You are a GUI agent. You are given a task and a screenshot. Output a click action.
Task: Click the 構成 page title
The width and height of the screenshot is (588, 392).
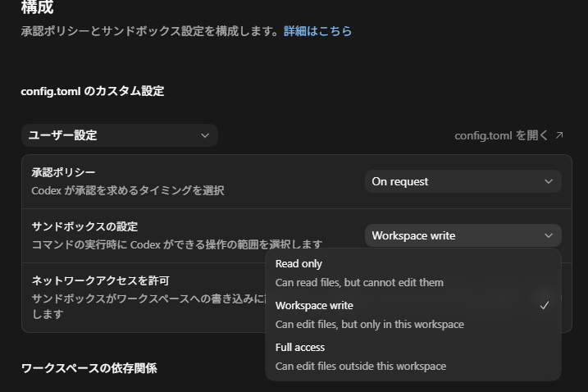click(x=37, y=7)
